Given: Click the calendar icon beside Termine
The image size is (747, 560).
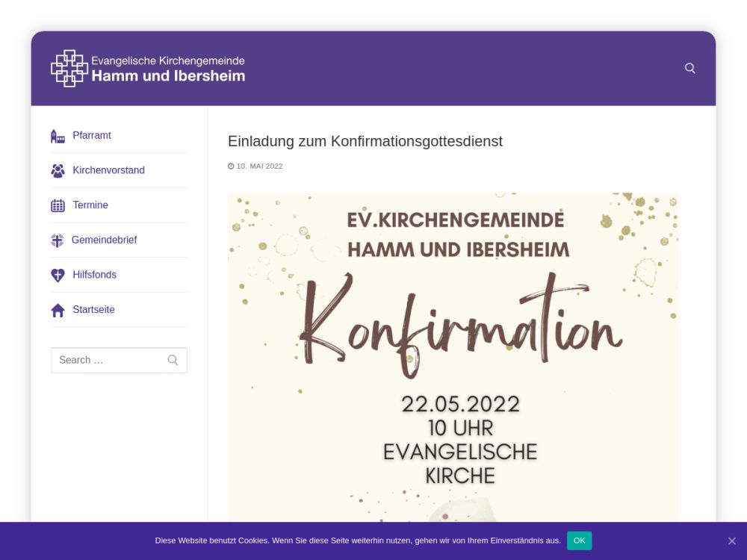Looking at the screenshot, I should 58,205.
